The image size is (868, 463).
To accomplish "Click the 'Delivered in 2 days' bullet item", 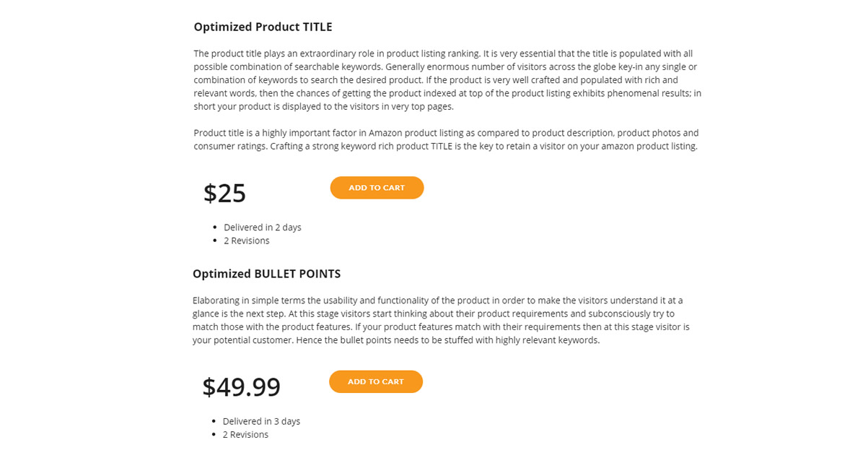I will [x=263, y=227].
